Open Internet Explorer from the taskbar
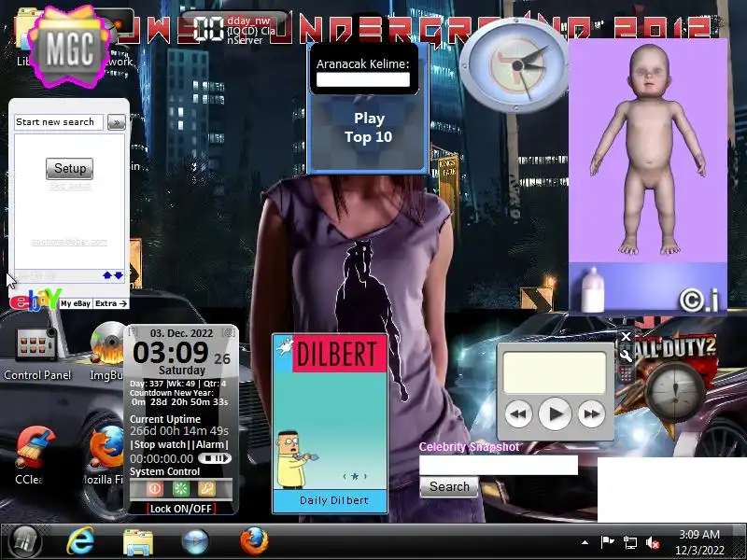 (x=80, y=542)
